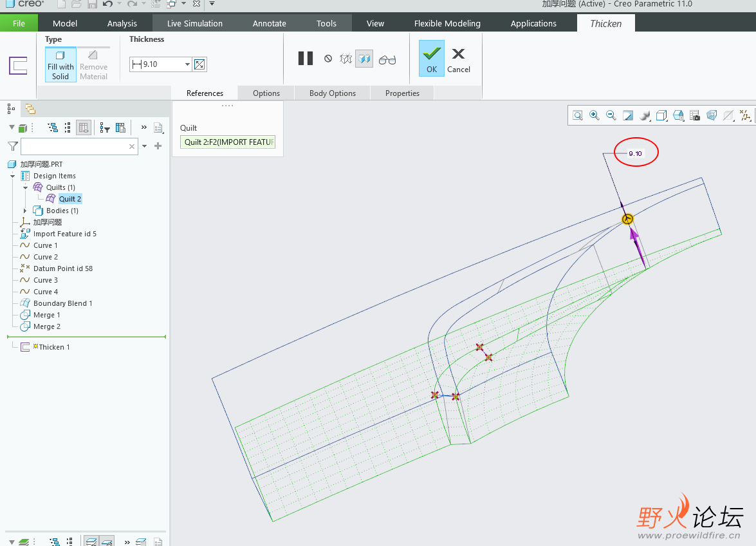Click the close window quick-access icon
756x546 pixels.
(196, 4)
